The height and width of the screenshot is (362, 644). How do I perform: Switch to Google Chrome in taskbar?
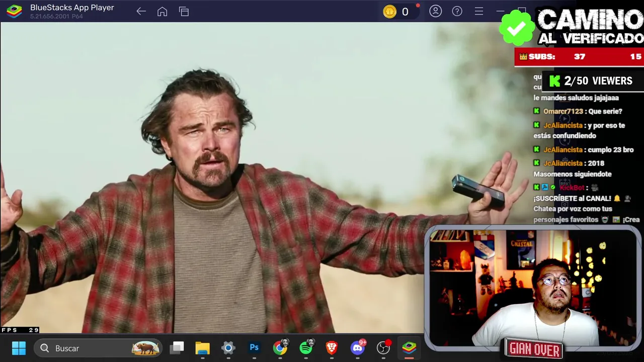(280, 347)
